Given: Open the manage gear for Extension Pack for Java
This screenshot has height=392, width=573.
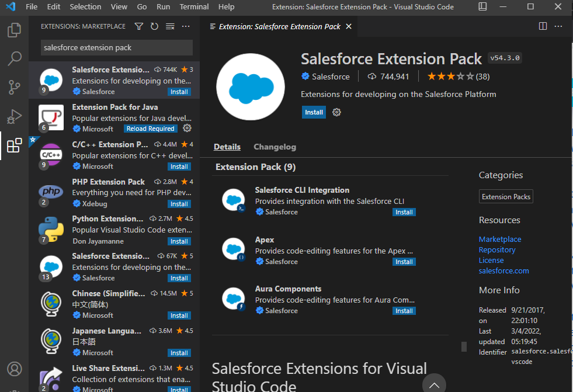Looking at the screenshot, I should [187, 128].
